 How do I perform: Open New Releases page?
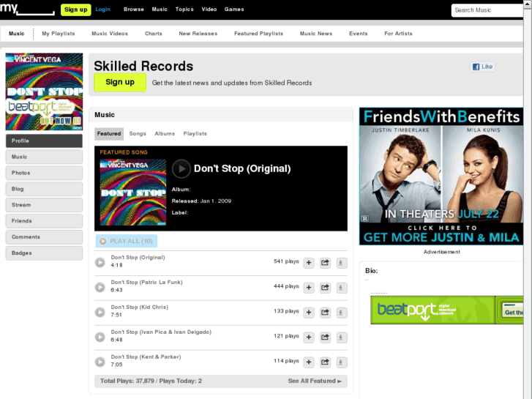(x=198, y=34)
